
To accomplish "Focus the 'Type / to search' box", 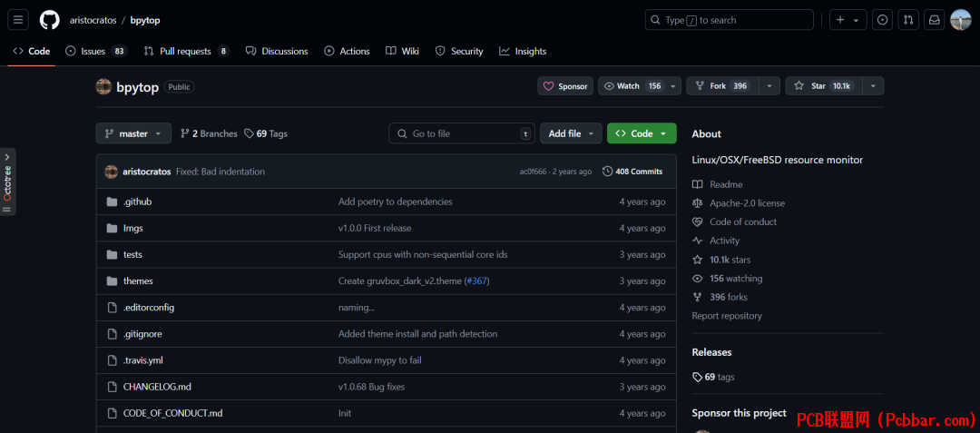I will click(729, 20).
